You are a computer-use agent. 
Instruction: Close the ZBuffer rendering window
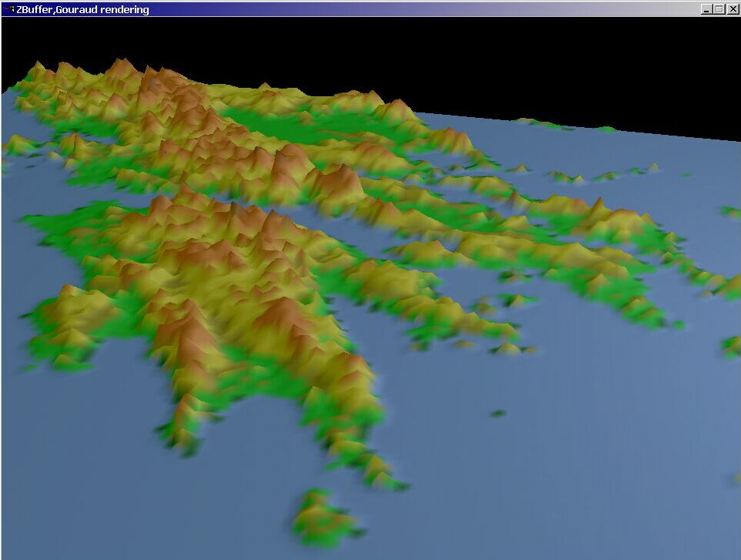point(733,9)
